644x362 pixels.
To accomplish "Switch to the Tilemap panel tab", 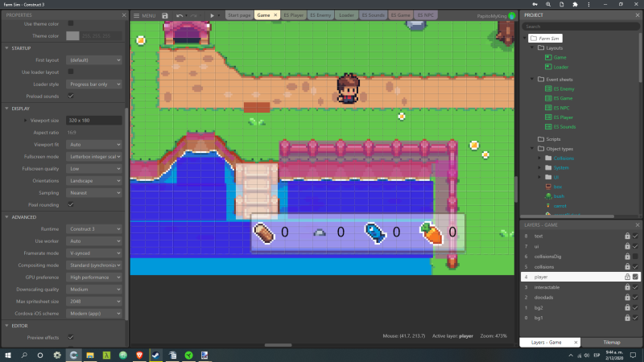I will [611, 342].
